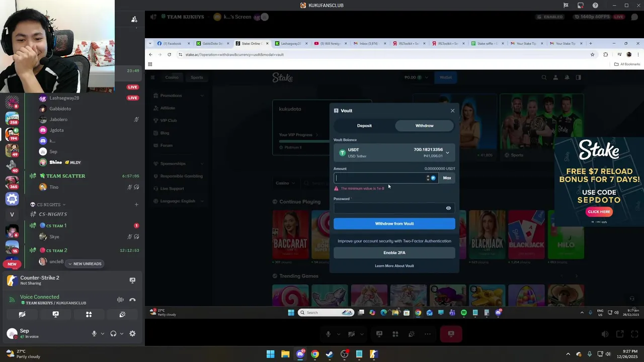
Task: Open browser extensions puzzle icon
Action: click(x=605, y=55)
